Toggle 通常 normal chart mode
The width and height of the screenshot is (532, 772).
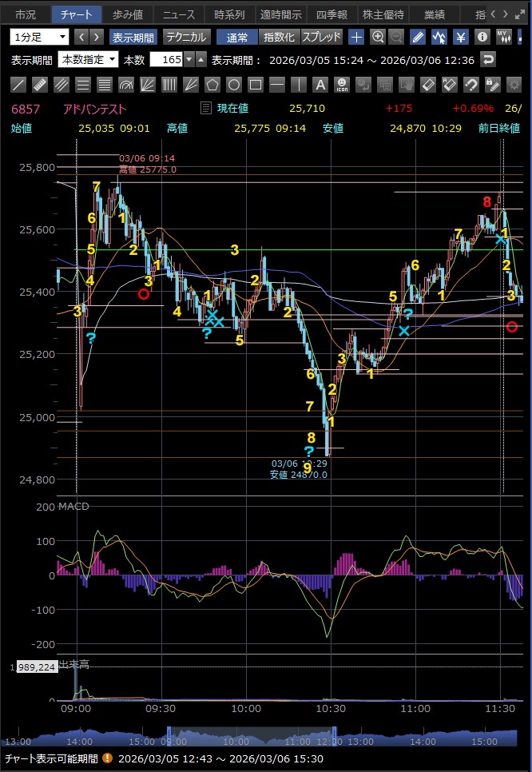(x=237, y=37)
